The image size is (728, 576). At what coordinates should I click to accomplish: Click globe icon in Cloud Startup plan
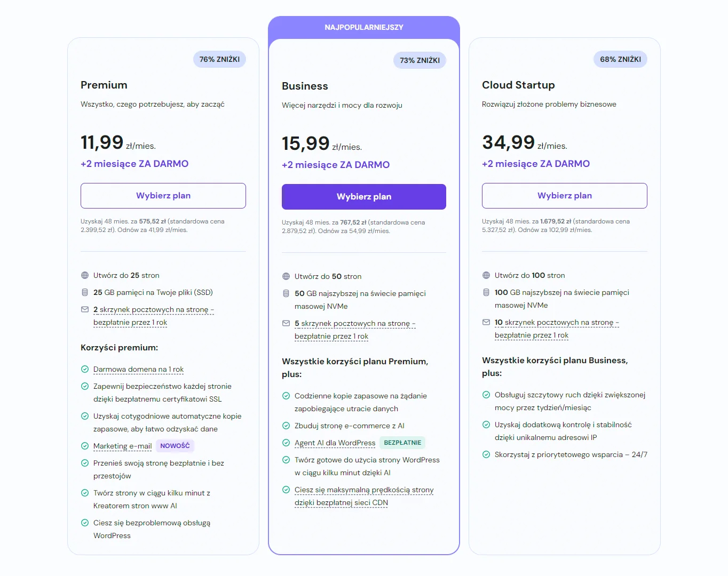[486, 276]
